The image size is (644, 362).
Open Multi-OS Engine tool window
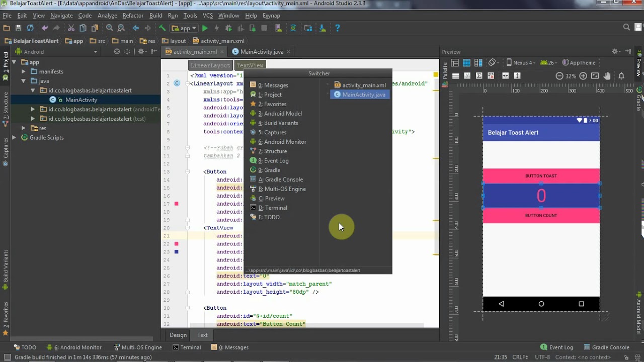point(137,347)
